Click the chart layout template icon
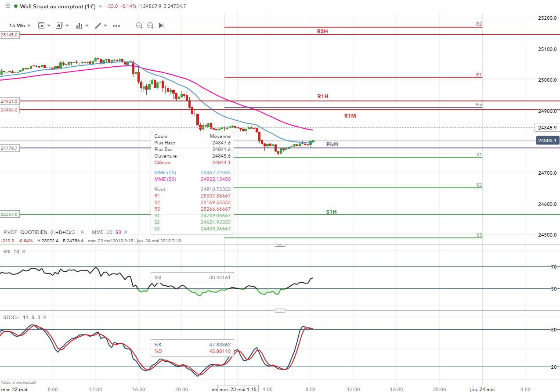The height and width of the screenshot is (392, 560). click(59, 25)
